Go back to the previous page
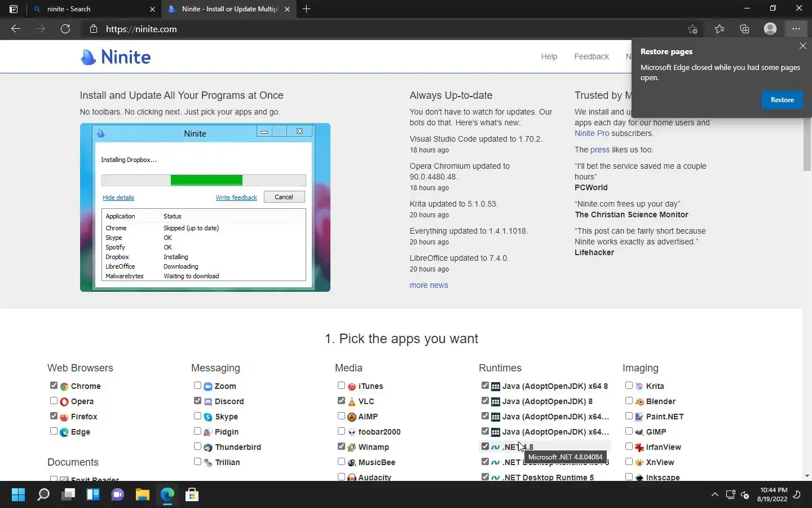Image resolution: width=812 pixels, height=508 pixels. pyautogui.click(x=16, y=29)
